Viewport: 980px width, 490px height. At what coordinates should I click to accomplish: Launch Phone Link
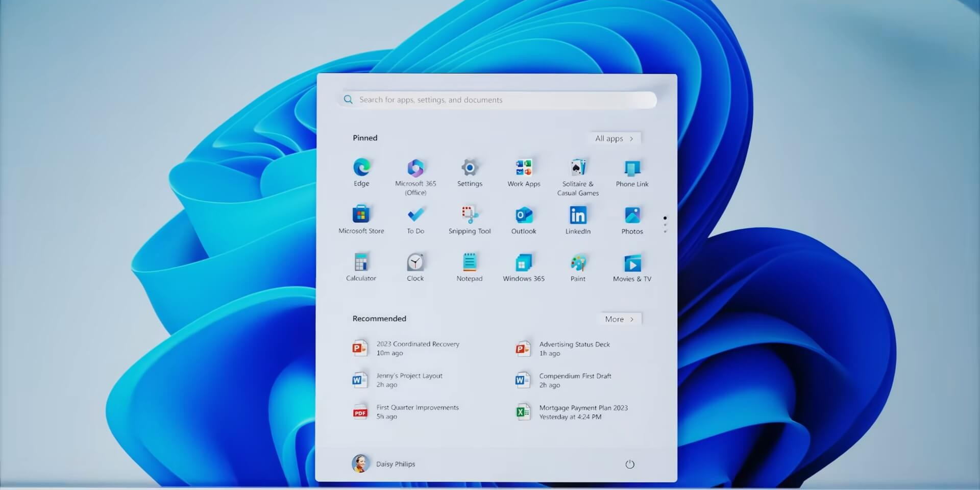(x=632, y=169)
